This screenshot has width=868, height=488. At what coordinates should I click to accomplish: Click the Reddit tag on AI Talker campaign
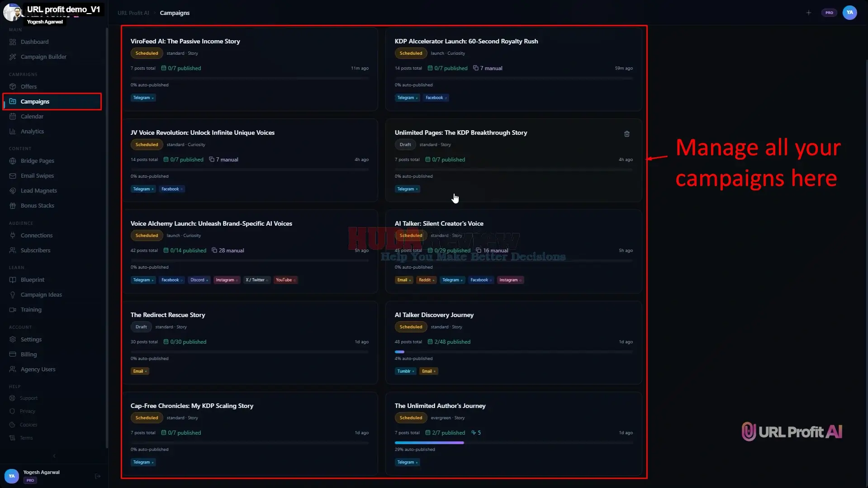pos(427,280)
